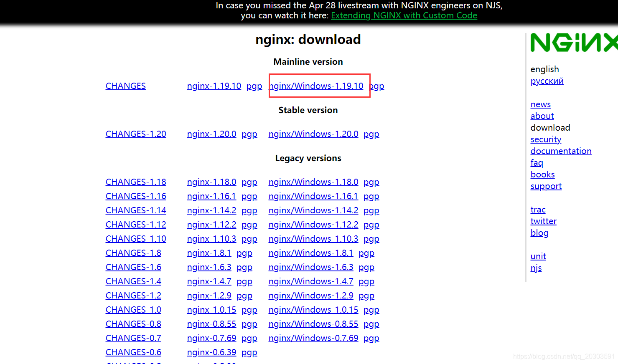Download nginx/Windows-1.14.2
Viewport: 618px width, 364px height.
313,210
